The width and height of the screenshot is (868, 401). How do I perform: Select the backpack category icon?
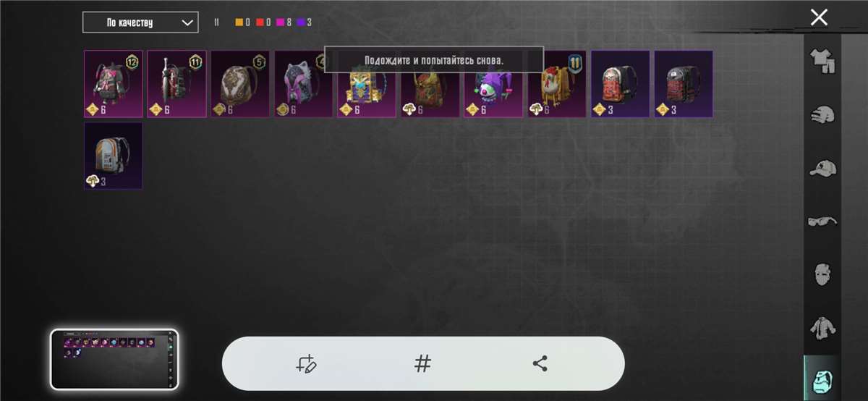pyautogui.click(x=822, y=379)
